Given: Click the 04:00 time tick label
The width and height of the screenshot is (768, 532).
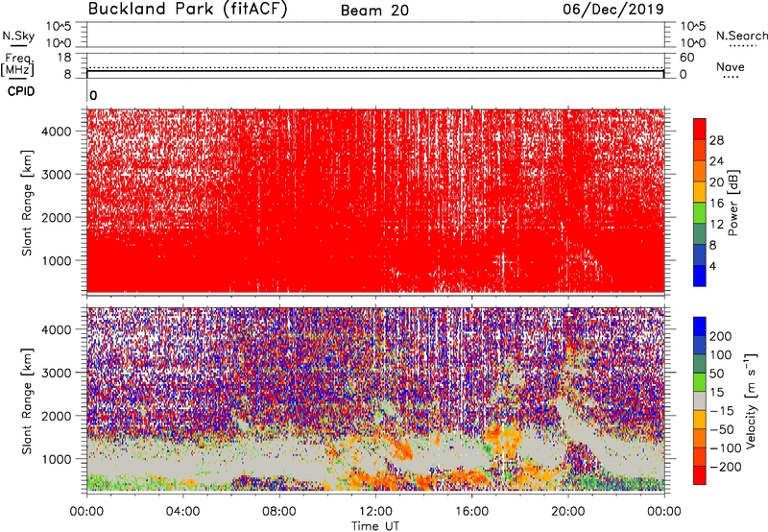Looking at the screenshot, I should [x=182, y=512].
